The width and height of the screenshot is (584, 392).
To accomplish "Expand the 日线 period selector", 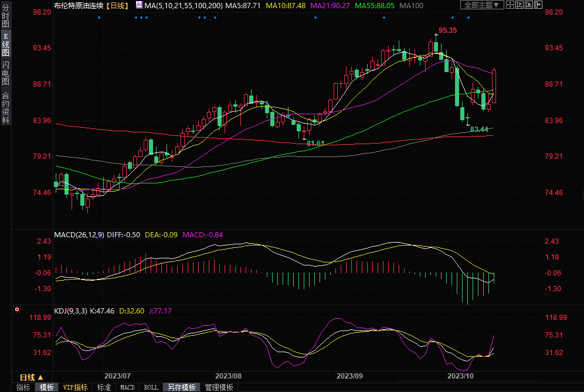I will click(x=32, y=377).
